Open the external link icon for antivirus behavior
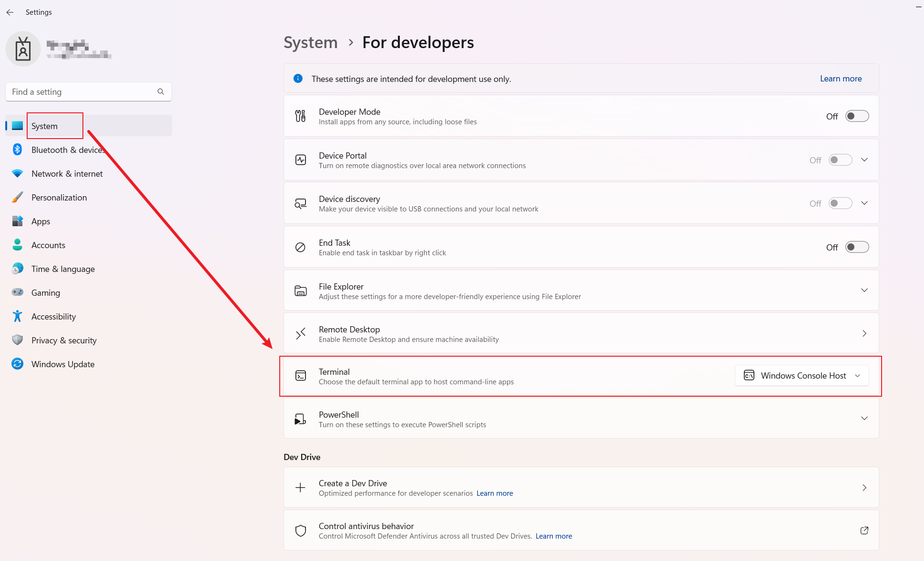Image resolution: width=924 pixels, height=561 pixels. pyautogui.click(x=864, y=531)
